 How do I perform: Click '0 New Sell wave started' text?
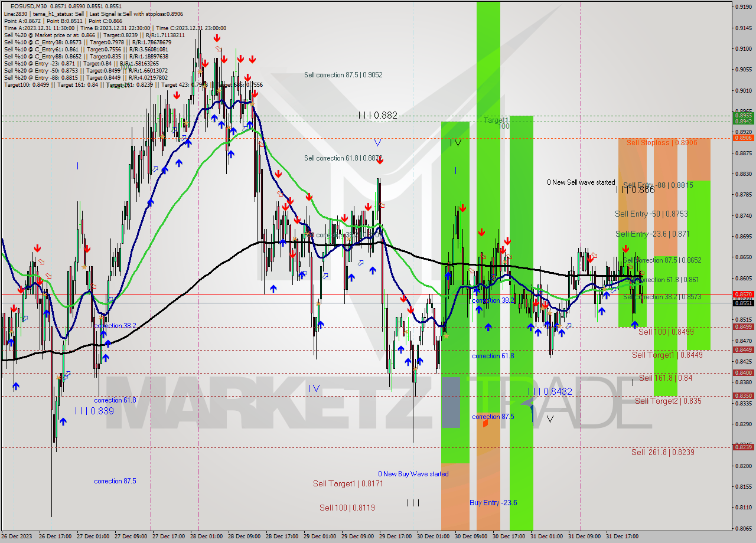(581, 182)
